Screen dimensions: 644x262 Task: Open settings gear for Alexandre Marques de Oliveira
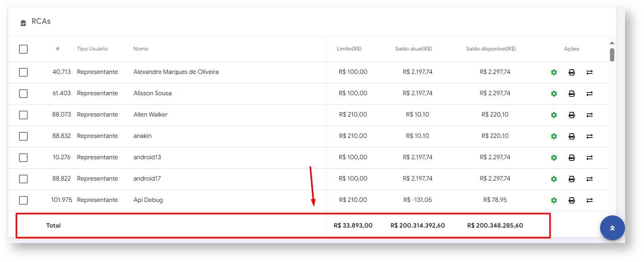click(x=554, y=72)
